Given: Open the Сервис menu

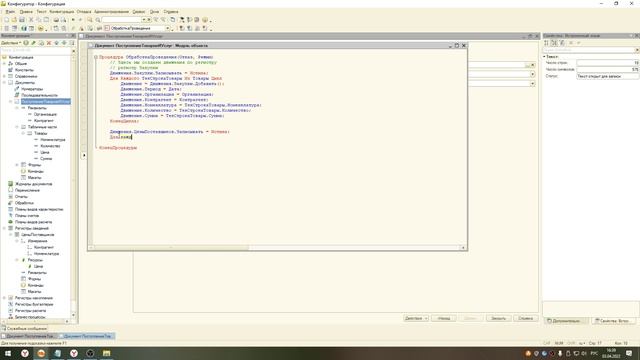Looking at the screenshot, I should 139,11.
